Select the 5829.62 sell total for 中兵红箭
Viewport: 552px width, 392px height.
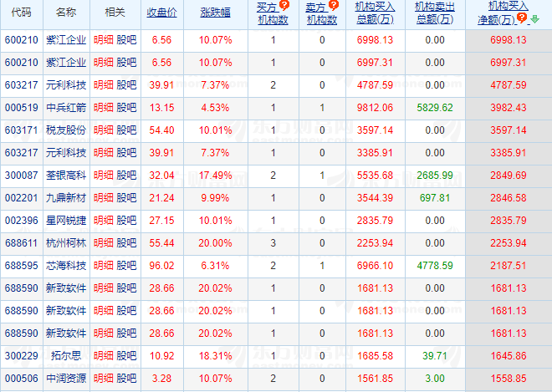point(435,108)
